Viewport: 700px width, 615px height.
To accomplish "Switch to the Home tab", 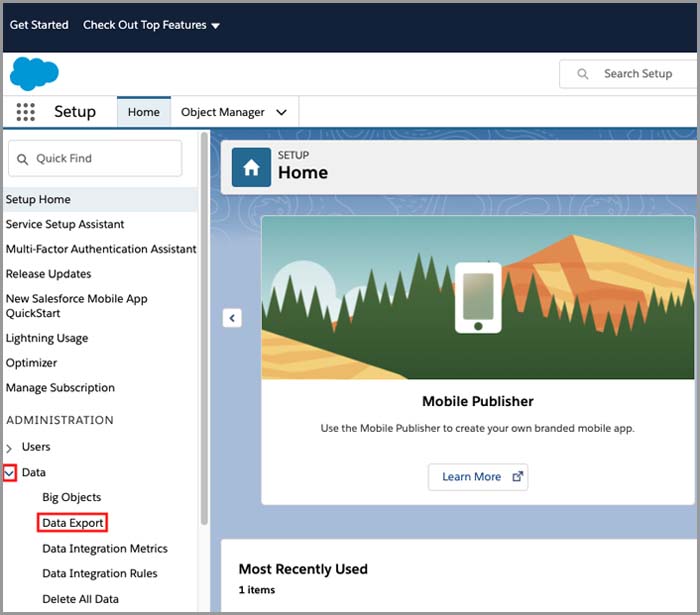I will click(x=143, y=112).
